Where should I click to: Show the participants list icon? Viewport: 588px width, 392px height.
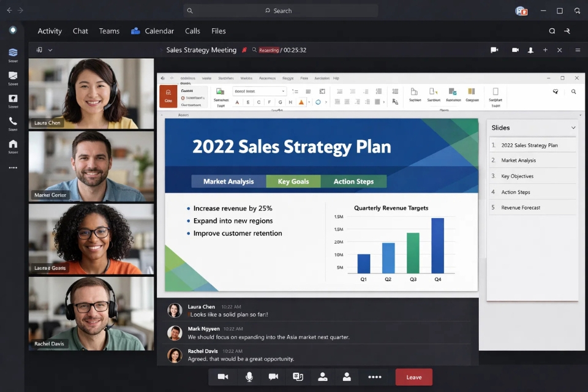coord(323,377)
